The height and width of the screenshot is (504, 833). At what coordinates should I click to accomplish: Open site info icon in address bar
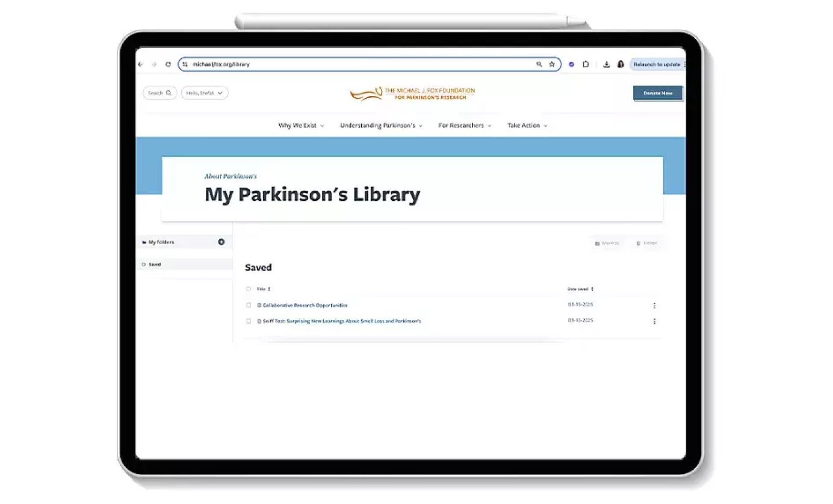pos(185,64)
